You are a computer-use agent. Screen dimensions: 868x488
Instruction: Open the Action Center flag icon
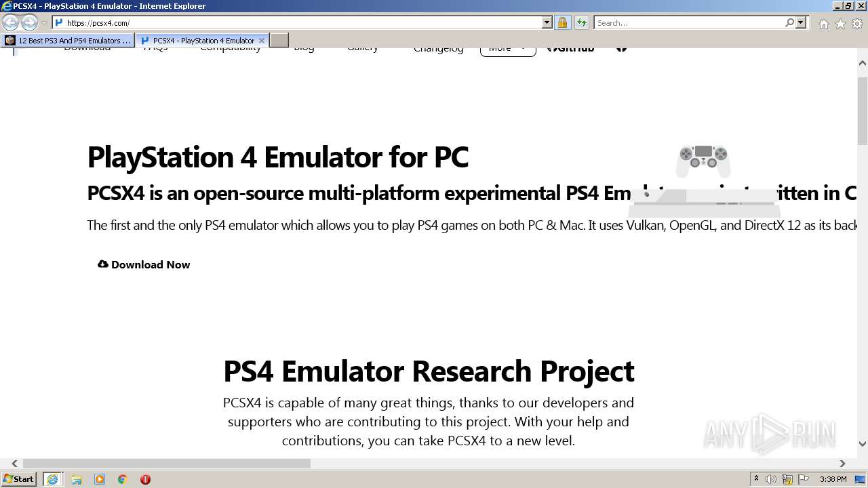[804, 479]
